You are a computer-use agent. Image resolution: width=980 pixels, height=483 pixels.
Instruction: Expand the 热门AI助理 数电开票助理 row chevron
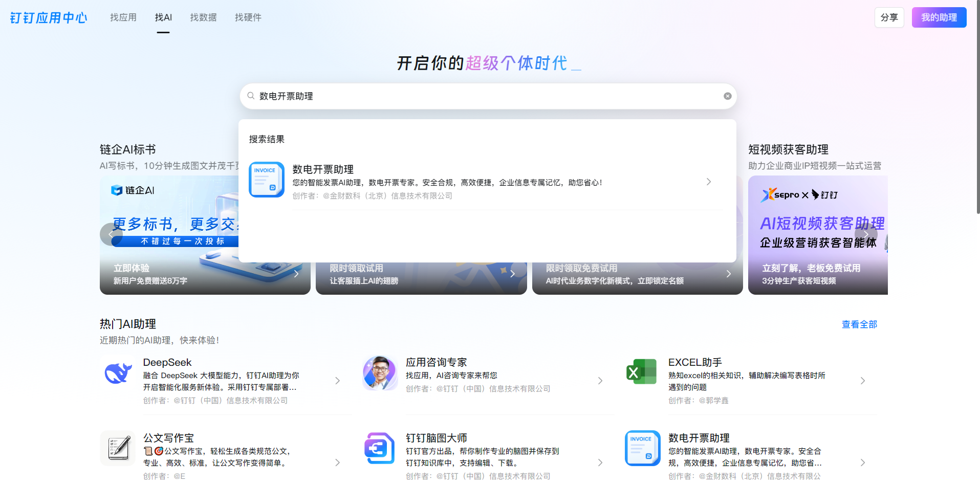click(x=863, y=463)
